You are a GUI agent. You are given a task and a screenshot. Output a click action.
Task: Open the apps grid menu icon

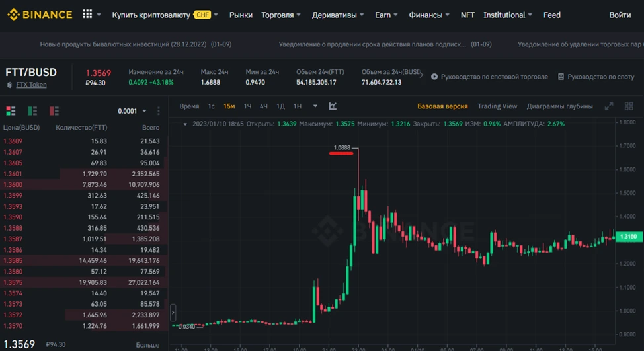point(87,14)
